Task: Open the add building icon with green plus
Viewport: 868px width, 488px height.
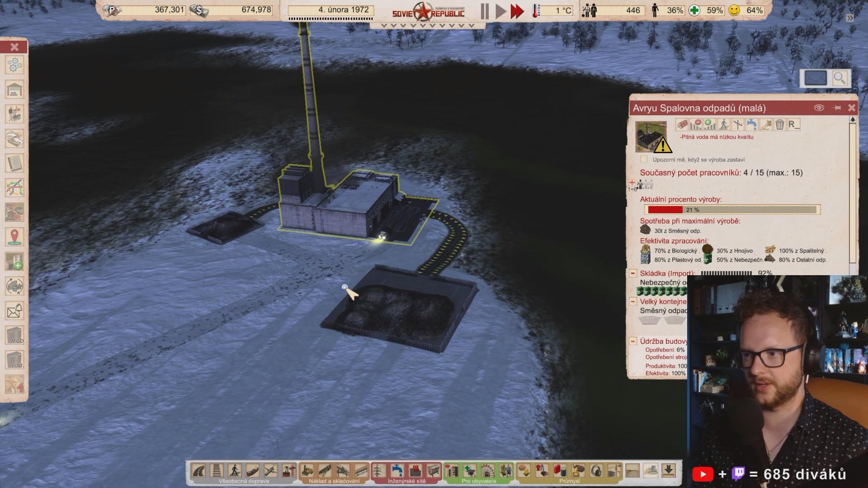Action: coord(14,261)
